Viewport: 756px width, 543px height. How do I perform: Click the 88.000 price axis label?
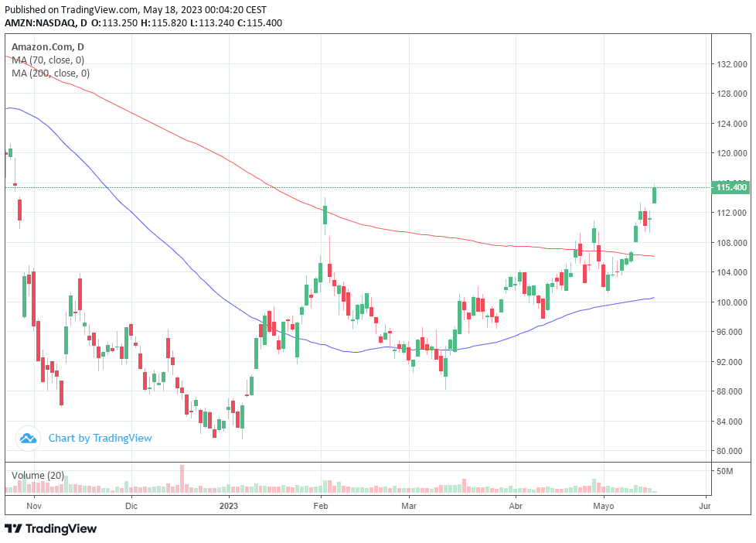(731, 391)
